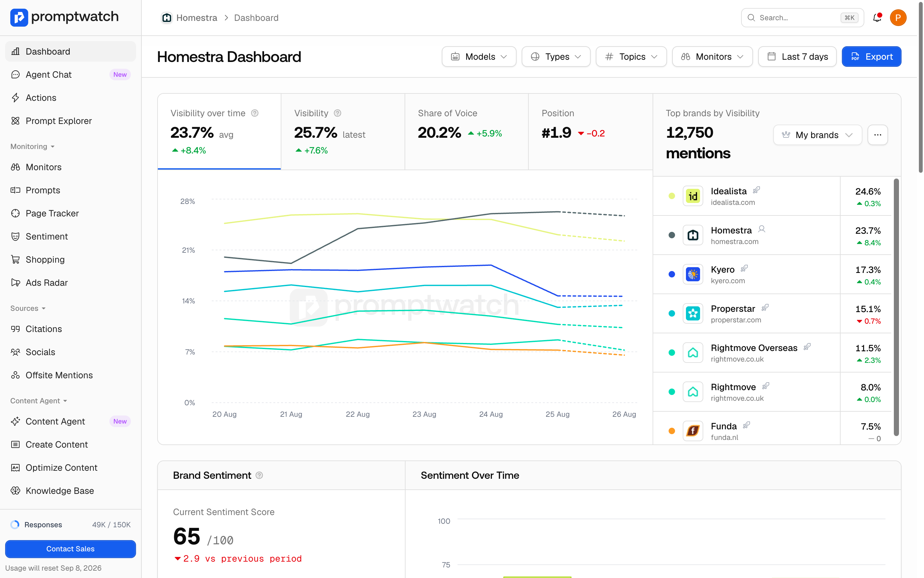Click the Brand Sentiment help icon
924x578 pixels.
click(x=259, y=475)
